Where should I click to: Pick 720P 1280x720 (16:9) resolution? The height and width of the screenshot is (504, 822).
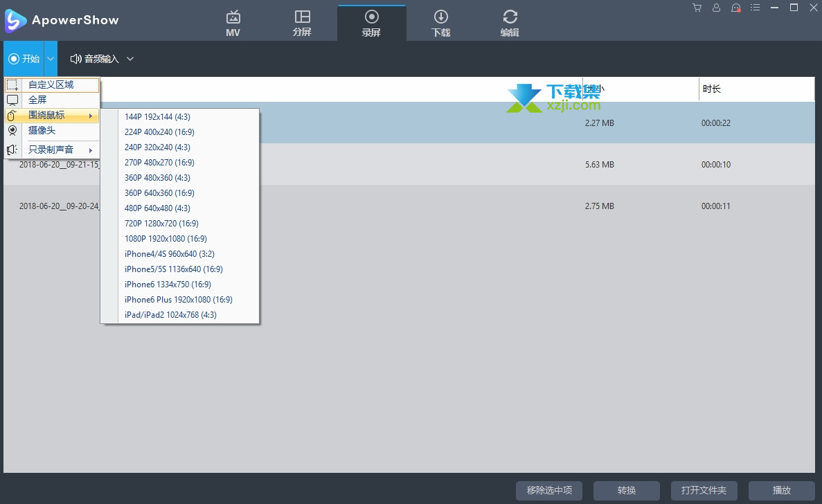(x=161, y=224)
